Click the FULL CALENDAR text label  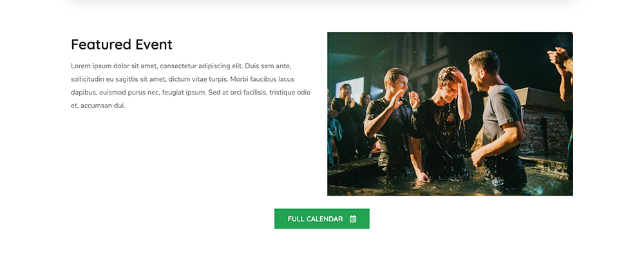tap(315, 219)
